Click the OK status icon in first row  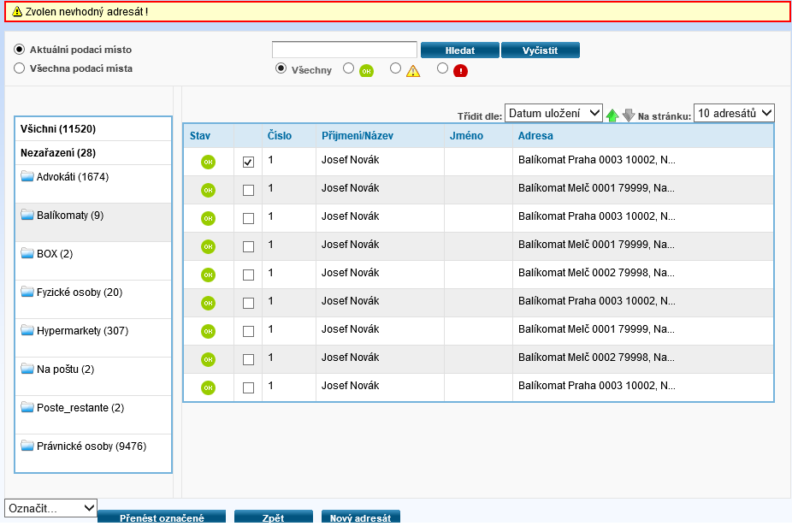[208, 162]
